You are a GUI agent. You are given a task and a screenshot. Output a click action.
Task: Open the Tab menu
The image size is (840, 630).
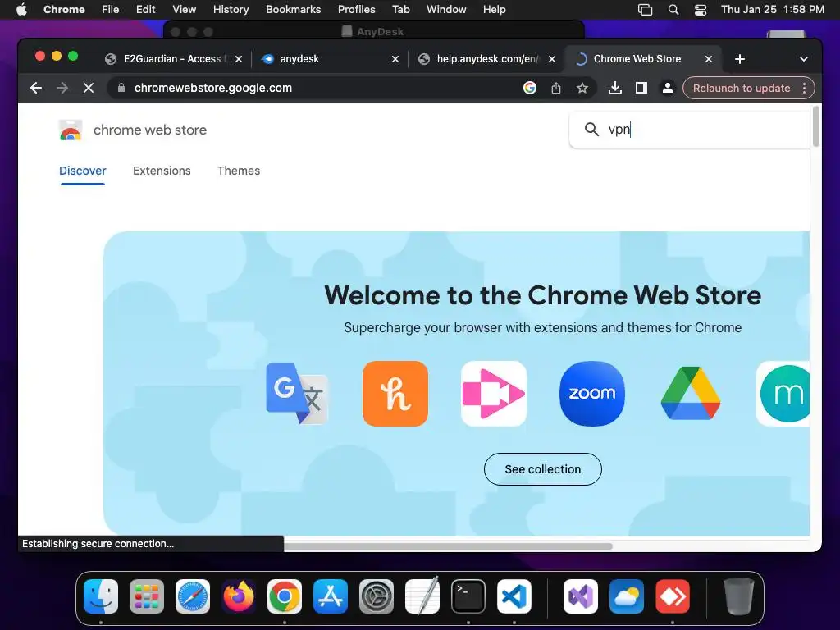tap(400, 9)
